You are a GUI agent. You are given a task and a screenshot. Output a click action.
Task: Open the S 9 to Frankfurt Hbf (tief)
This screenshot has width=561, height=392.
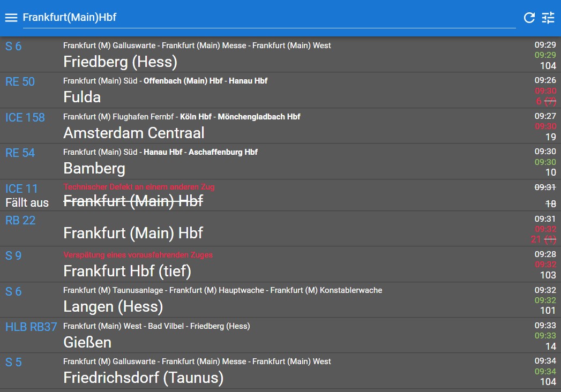coord(281,264)
